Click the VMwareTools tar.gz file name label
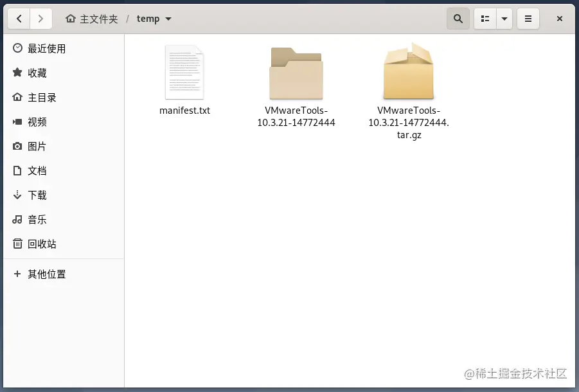This screenshot has width=579, height=392. click(x=409, y=123)
